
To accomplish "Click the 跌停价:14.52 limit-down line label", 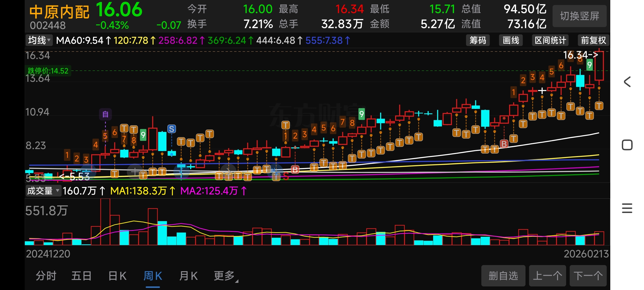I will [48, 71].
